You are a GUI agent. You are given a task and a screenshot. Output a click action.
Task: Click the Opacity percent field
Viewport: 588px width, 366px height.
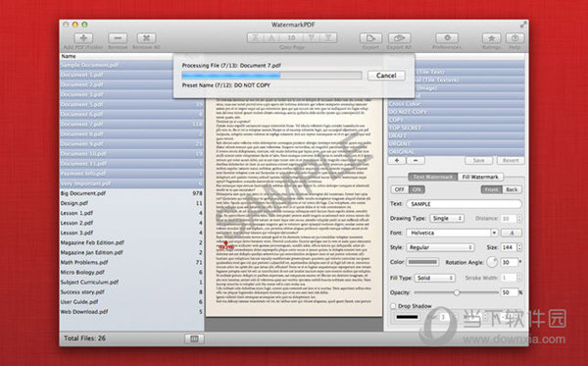[509, 292]
